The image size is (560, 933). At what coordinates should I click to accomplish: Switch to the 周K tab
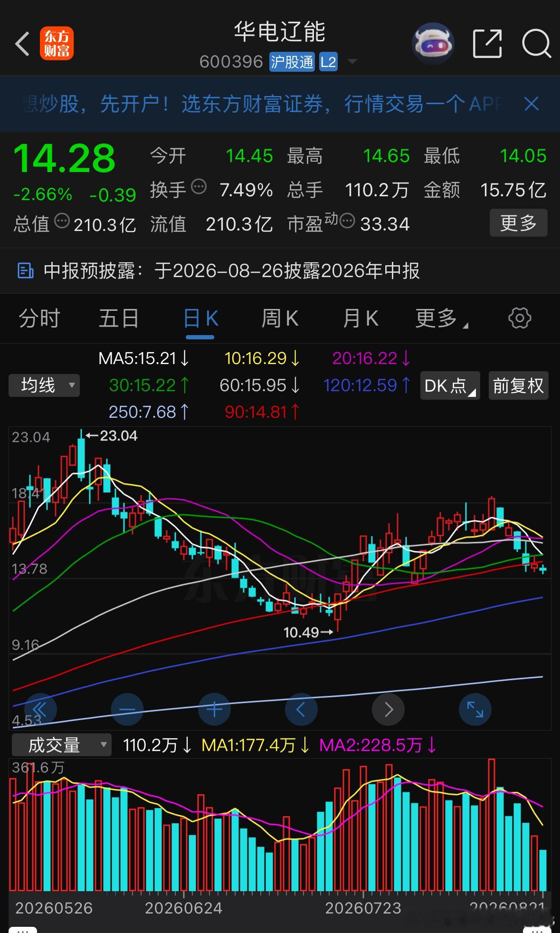tap(280, 318)
